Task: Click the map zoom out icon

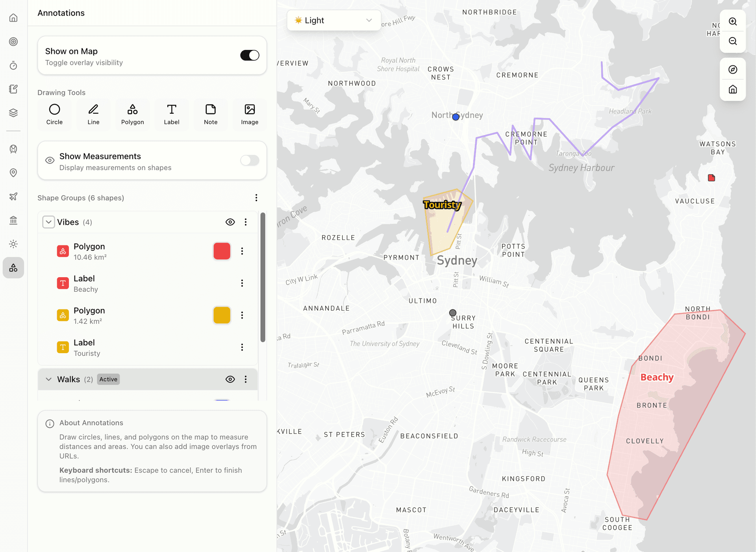Action: [x=732, y=41]
